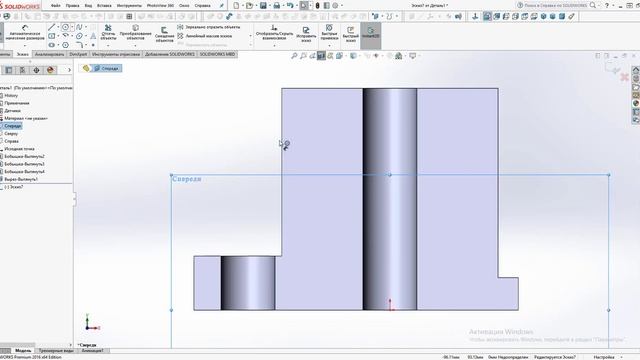Open Smart Dimension dropdown arrow
This screenshot has height=360, width=640.
coord(25,45)
